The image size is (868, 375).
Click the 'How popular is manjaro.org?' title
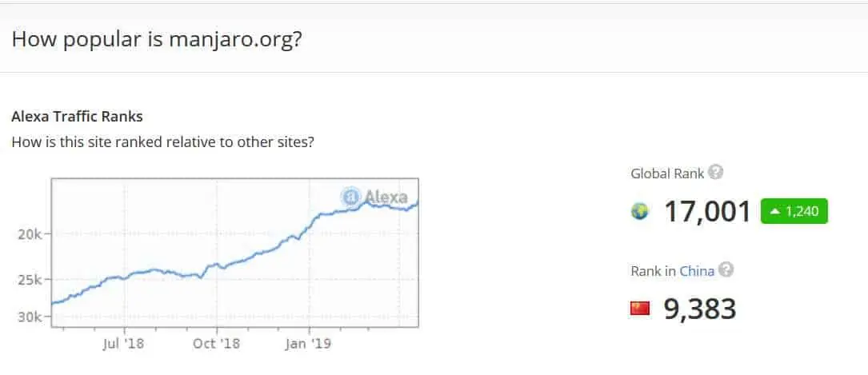pos(157,39)
